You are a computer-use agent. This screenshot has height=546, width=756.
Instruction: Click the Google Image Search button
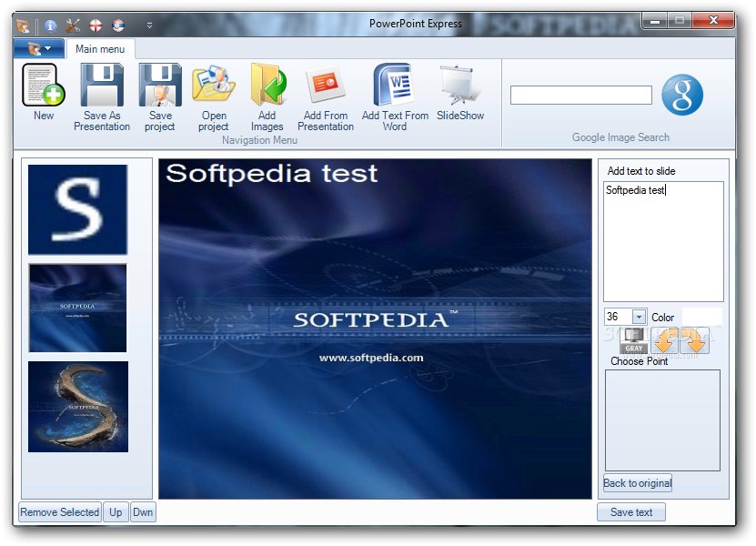[x=681, y=95]
